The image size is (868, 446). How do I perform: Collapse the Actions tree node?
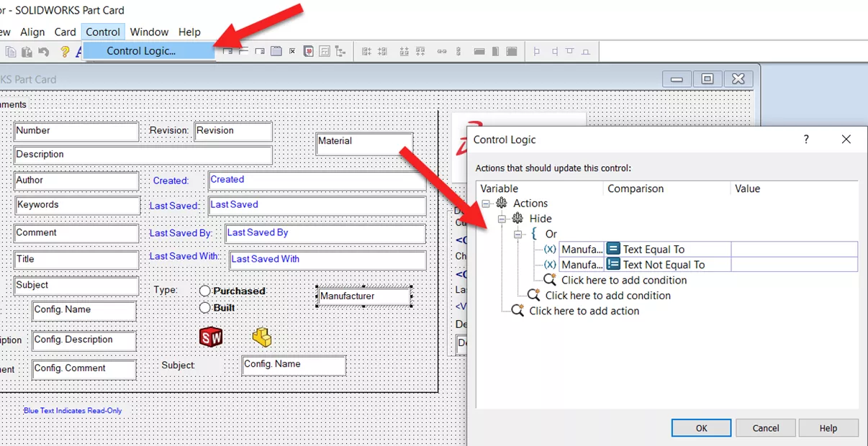click(x=487, y=203)
